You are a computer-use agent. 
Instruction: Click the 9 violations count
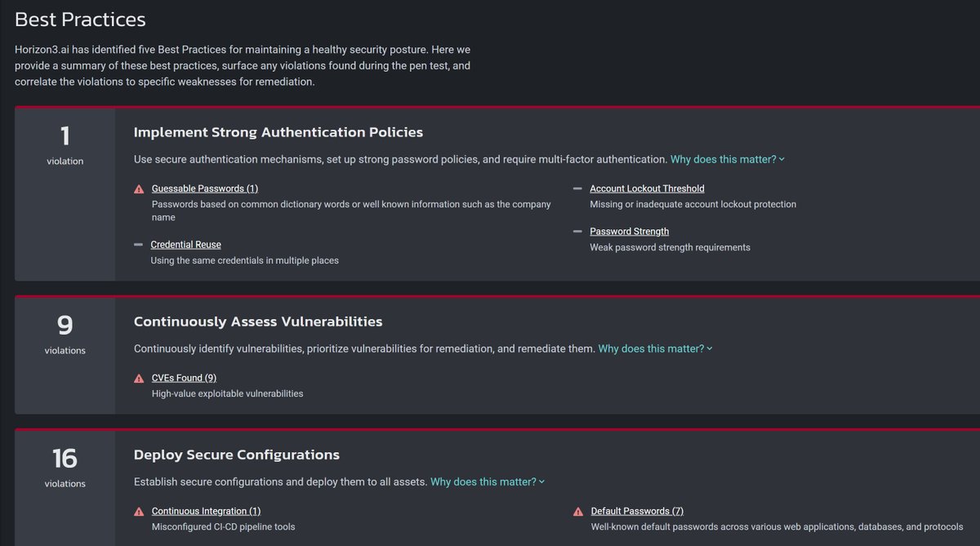tap(65, 334)
